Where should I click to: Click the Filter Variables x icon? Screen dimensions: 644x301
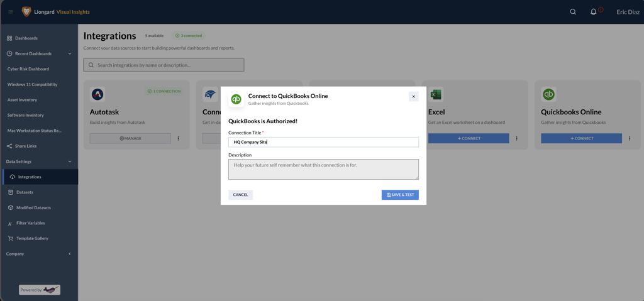[10, 223]
